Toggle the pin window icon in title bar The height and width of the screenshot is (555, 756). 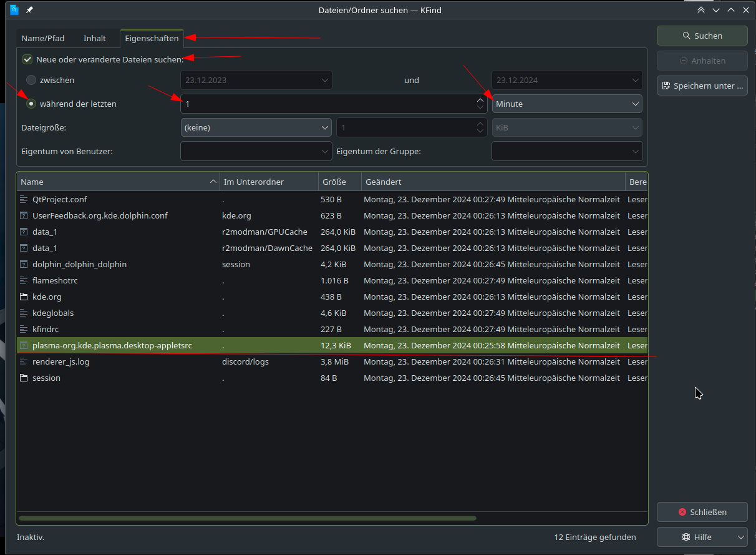coord(29,10)
